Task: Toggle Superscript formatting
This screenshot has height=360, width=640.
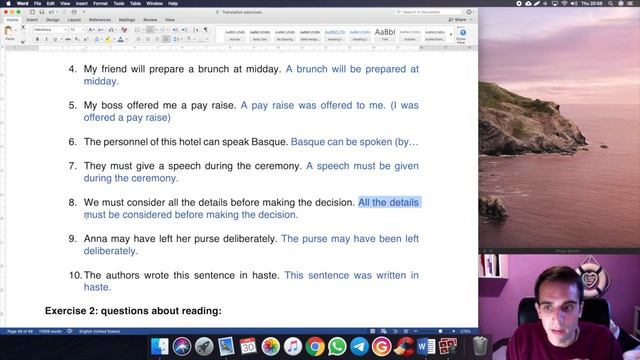Action: [x=86, y=39]
